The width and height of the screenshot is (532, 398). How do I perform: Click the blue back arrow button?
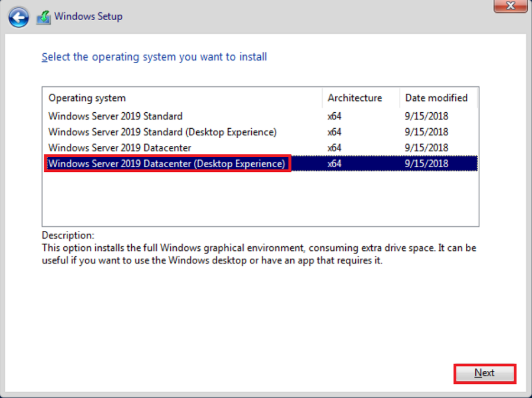pos(18,17)
